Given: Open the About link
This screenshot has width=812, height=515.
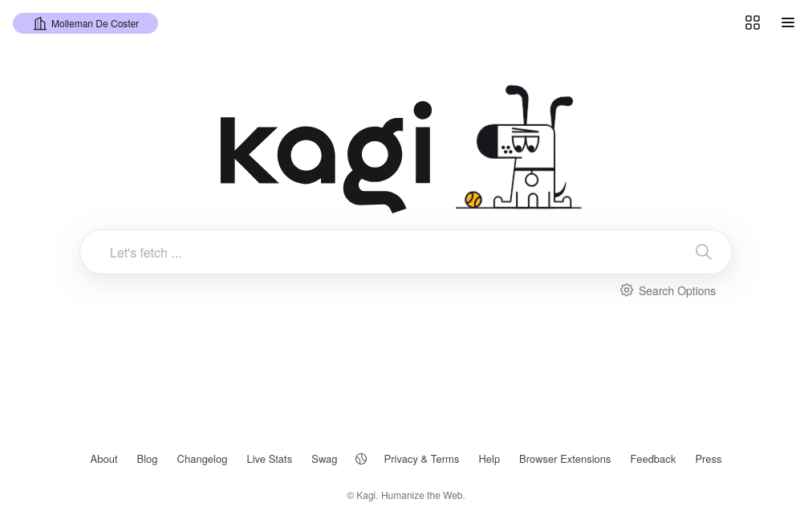Looking at the screenshot, I should (x=104, y=459).
